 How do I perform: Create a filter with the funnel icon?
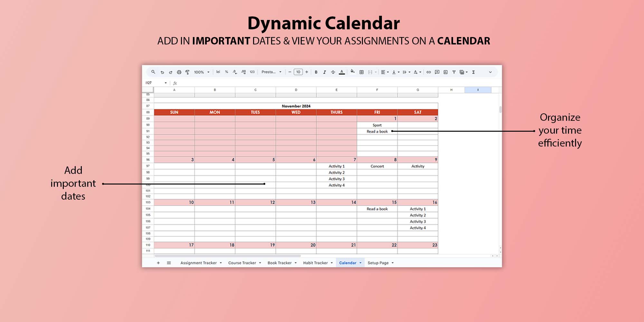tap(454, 72)
